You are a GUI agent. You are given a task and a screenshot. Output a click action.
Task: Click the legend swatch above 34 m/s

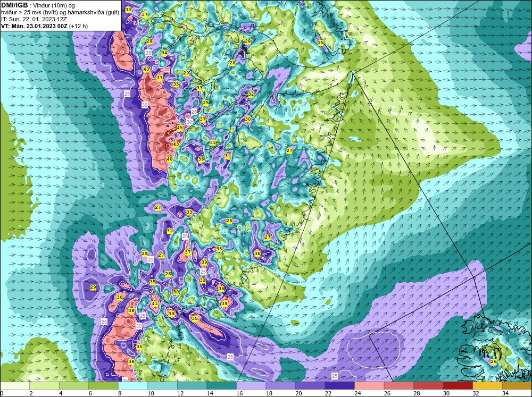point(517,386)
